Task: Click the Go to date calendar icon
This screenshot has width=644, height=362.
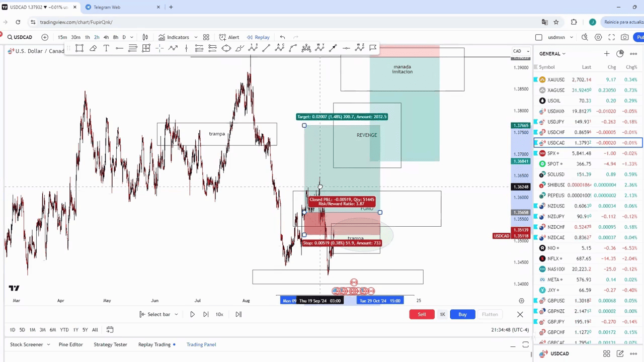Action: point(110,330)
